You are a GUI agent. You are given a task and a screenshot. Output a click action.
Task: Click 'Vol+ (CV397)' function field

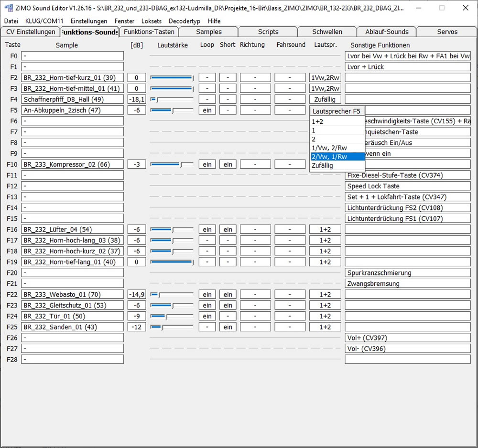point(408,338)
